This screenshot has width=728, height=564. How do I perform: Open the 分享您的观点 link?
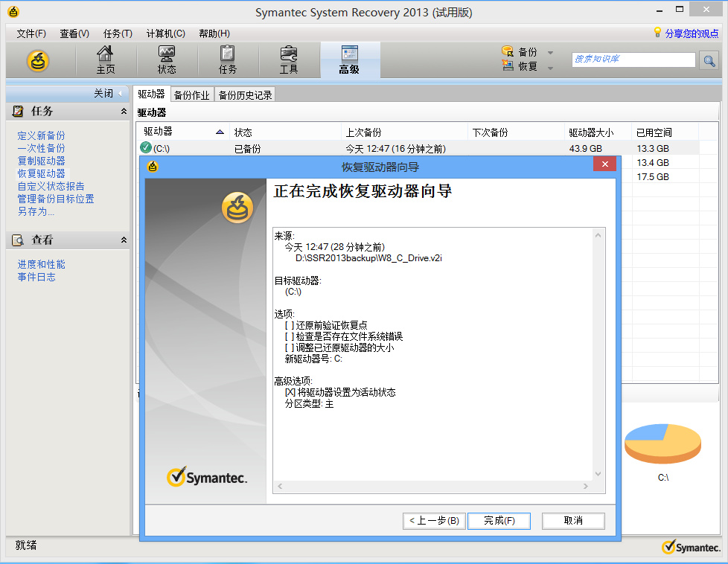point(692,33)
